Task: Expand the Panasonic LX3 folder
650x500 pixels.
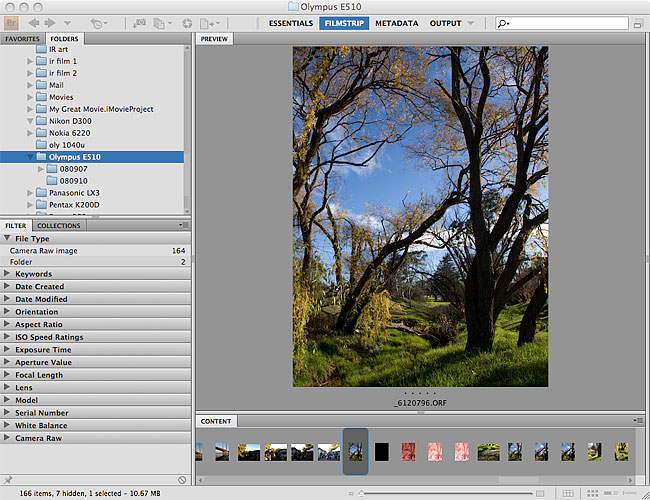Action: [30, 193]
